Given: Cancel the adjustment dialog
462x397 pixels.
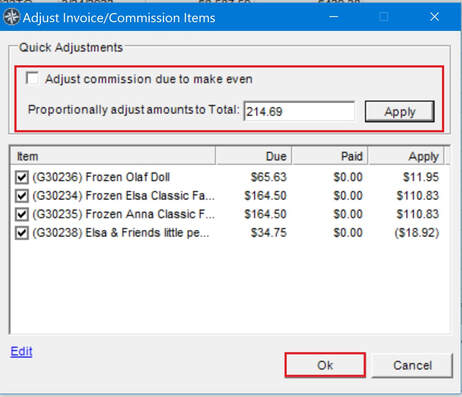Looking at the screenshot, I should 412,365.
